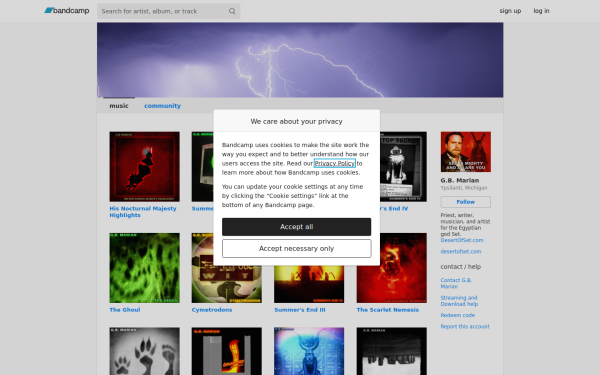Click the G.B. Marian artist name
Viewport: 600px width, 375px height.
(x=460, y=180)
